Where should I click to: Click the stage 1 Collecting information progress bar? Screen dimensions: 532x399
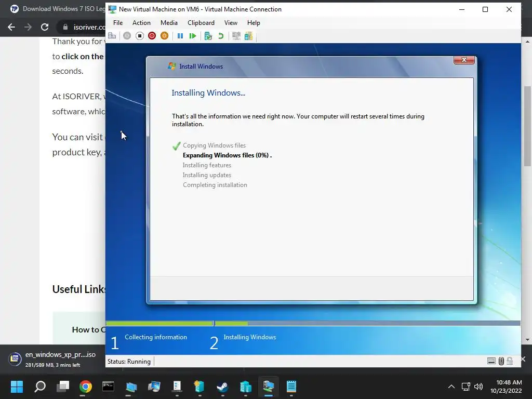click(x=159, y=323)
